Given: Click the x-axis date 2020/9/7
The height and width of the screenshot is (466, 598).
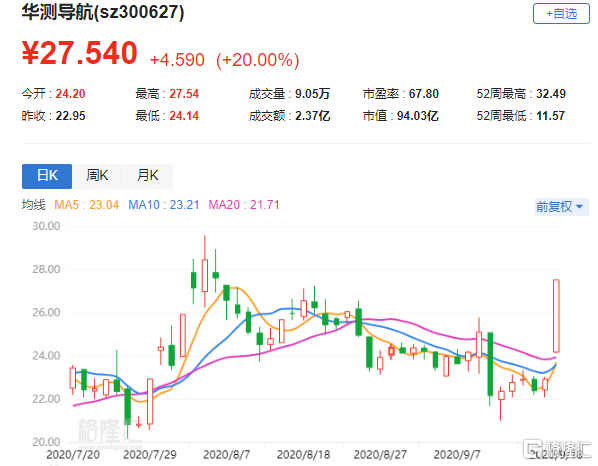Looking at the screenshot, I should 457,455.
